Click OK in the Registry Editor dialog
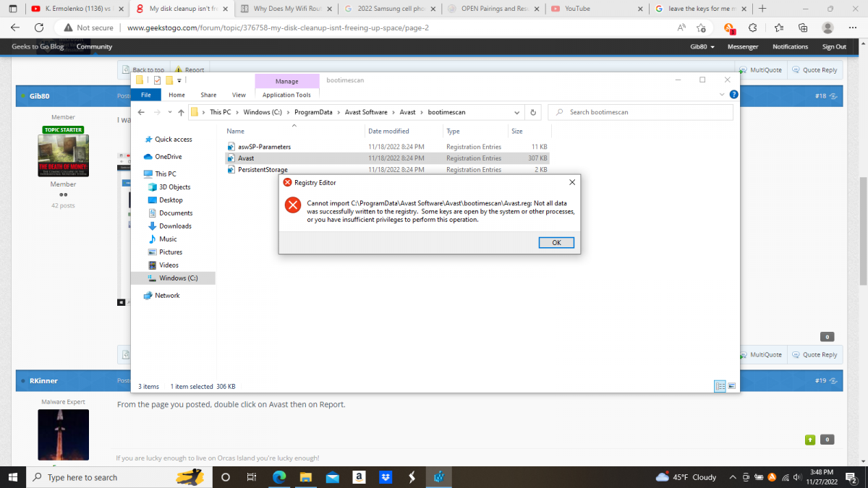The width and height of the screenshot is (868, 488). coord(556,243)
